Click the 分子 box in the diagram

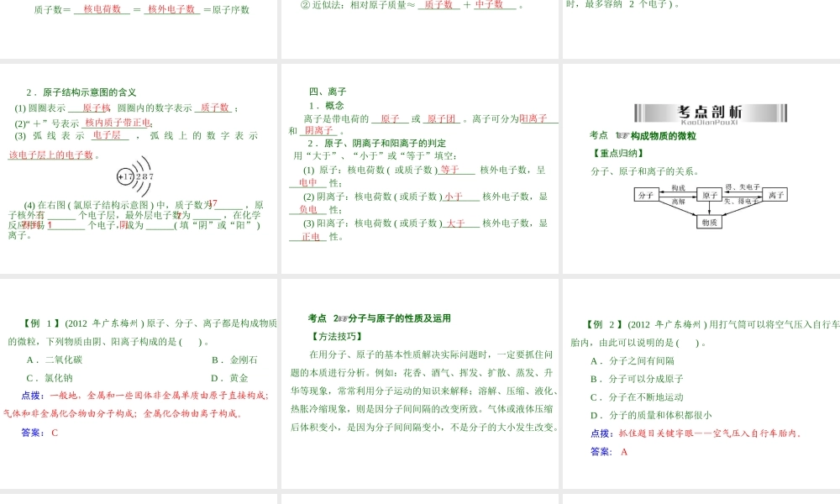tap(646, 195)
